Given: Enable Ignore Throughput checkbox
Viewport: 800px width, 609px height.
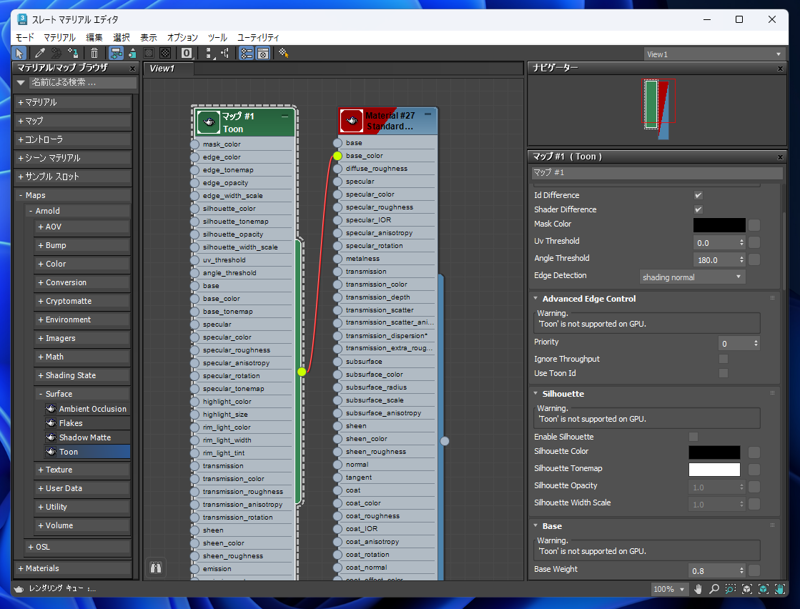Looking at the screenshot, I should [723, 359].
